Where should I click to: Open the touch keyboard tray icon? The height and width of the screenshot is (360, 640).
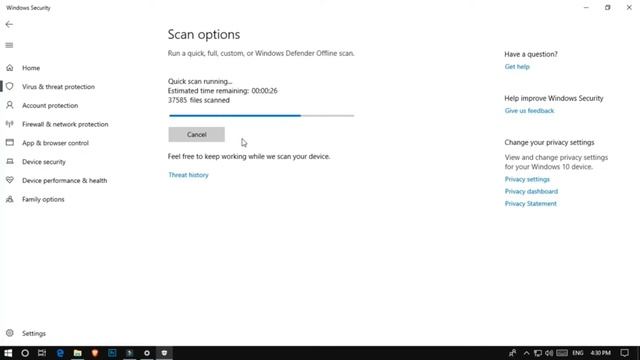(x=562, y=353)
